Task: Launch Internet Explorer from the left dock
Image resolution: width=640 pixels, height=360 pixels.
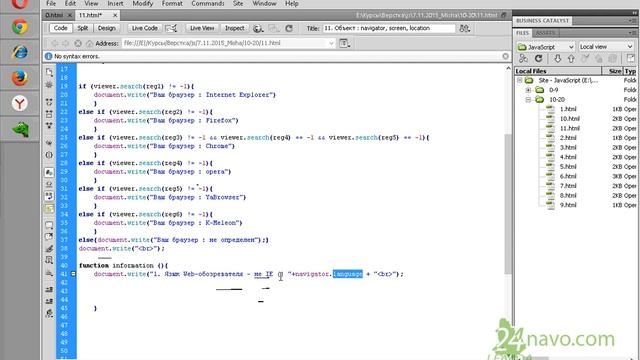Action: (20, 52)
